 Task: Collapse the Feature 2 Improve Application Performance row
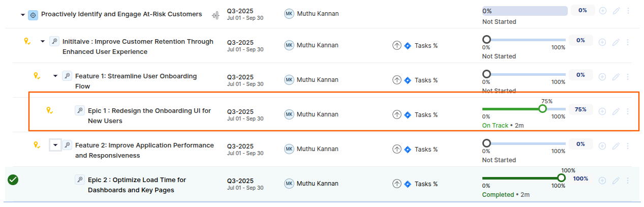click(55, 145)
